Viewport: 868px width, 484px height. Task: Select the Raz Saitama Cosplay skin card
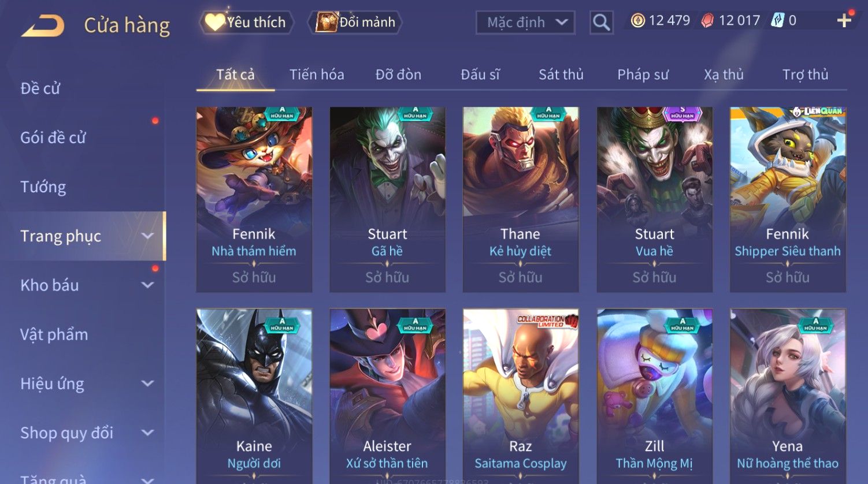click(x=521, y=396)
